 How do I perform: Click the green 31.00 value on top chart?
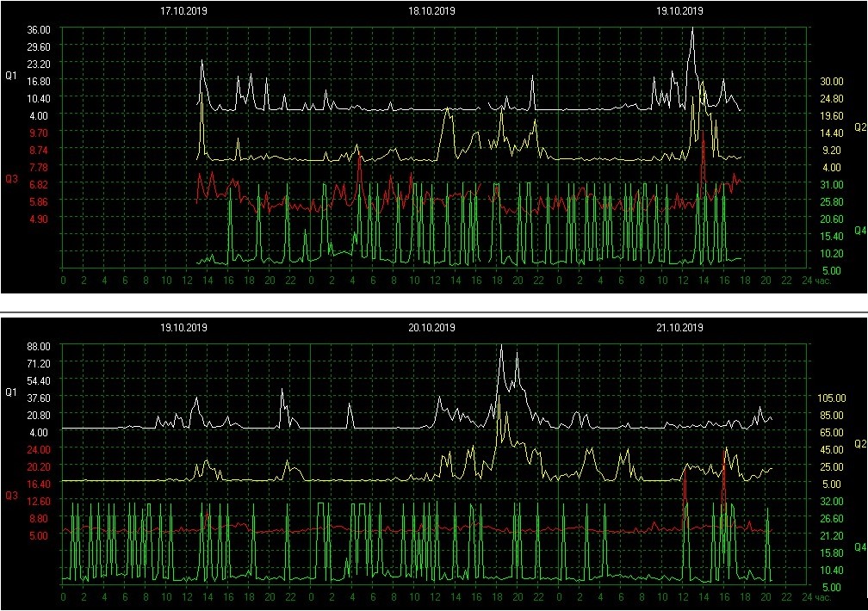[x=830, y=184]
